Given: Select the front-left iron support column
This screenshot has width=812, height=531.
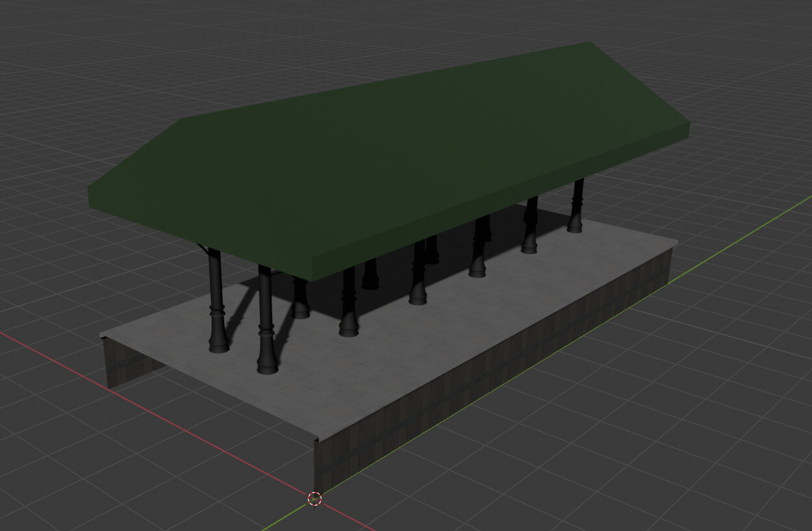Looking at the screenshot, I should (x=217, y=305).
